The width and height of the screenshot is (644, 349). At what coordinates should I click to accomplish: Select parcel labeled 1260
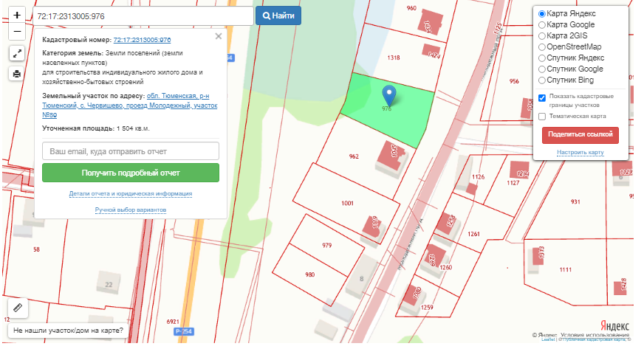click(x=445, y=267)
